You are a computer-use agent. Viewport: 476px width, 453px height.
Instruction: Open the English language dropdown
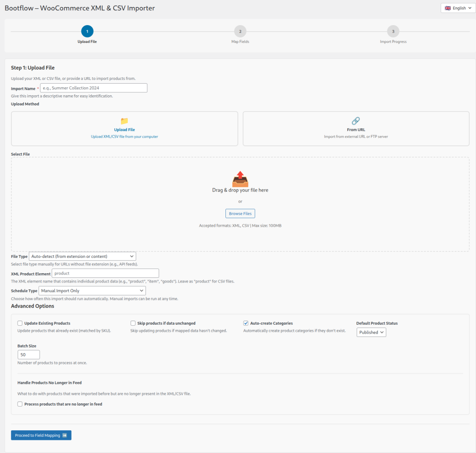(x=458, y=8)
